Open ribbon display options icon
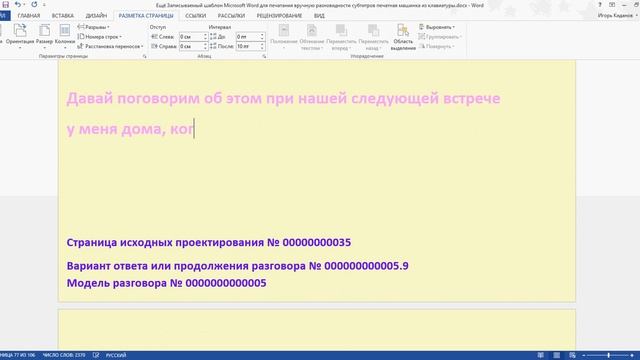The width and height of the screenshot is (640, 360). coord(612,5)
